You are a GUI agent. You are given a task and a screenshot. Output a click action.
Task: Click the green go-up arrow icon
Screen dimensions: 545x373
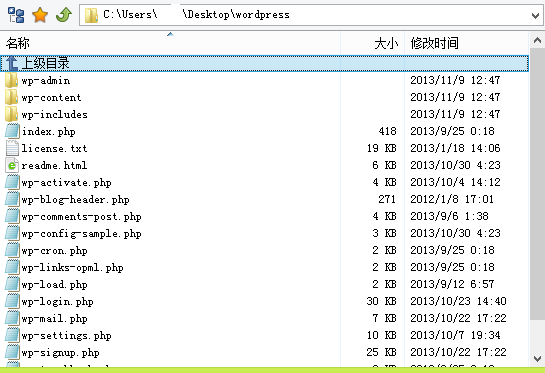pos(64,15)
